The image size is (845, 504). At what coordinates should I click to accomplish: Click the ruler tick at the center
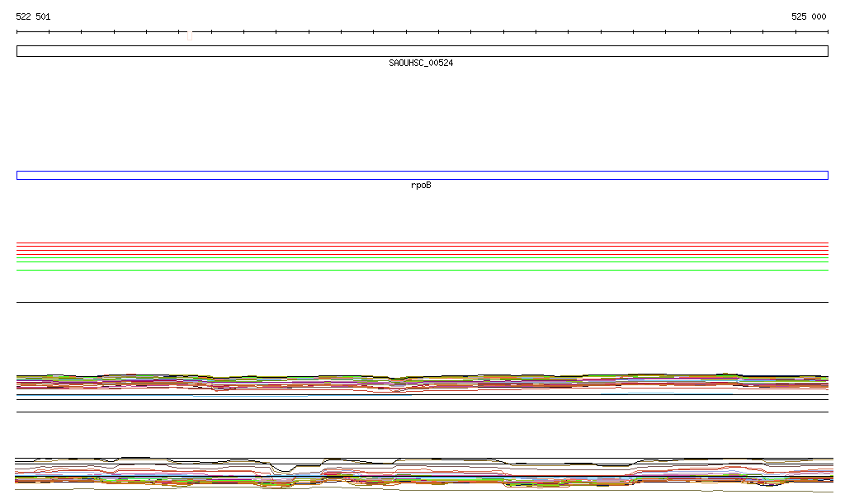(406, 32)
